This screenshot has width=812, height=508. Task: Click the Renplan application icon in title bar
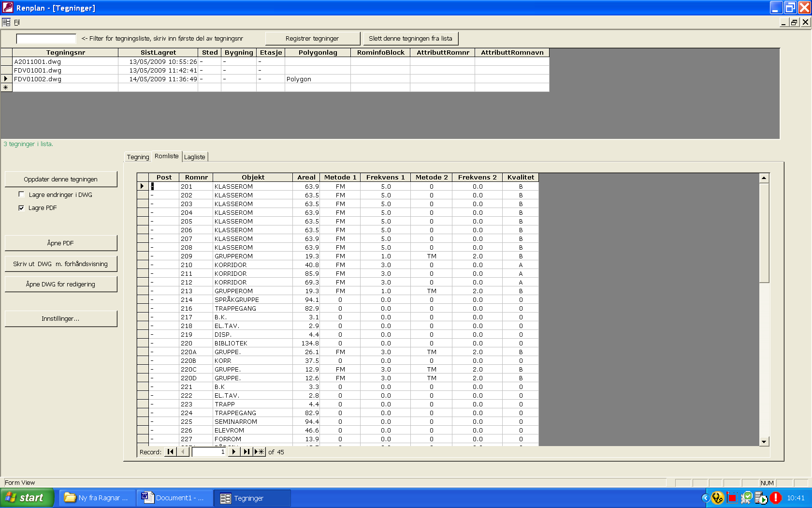tap(8, 8)
